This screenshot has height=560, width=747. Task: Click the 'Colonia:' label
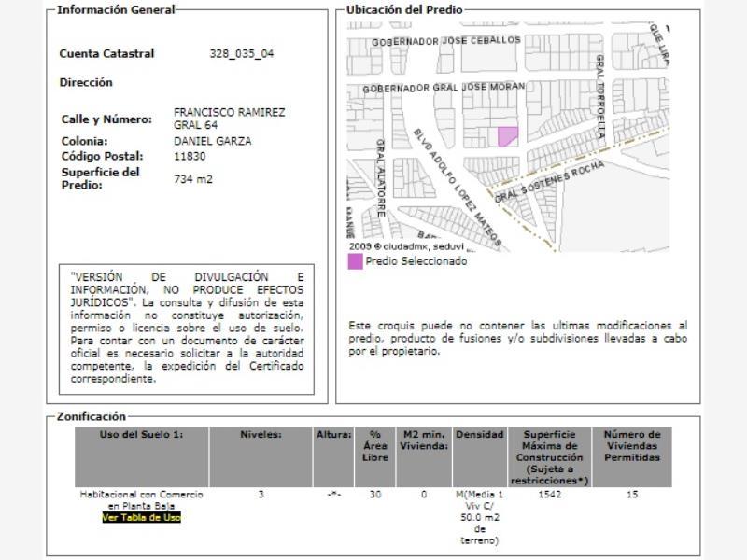84,141
